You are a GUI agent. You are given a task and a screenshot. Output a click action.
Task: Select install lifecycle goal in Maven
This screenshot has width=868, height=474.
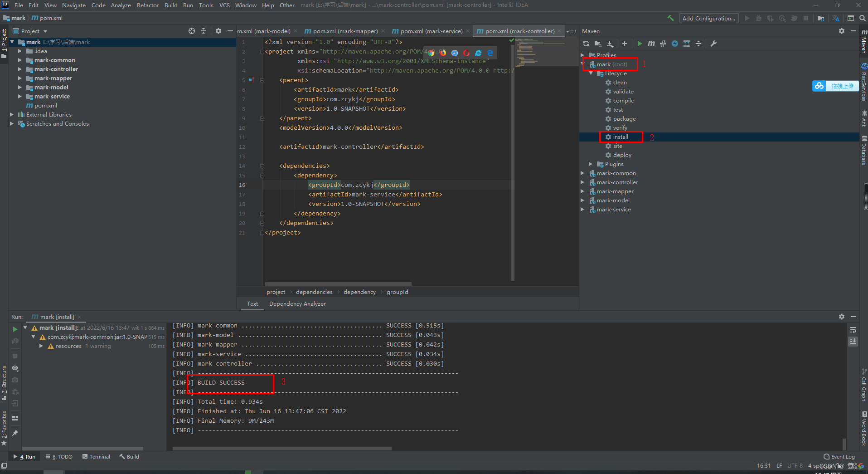tap(620, 137)
